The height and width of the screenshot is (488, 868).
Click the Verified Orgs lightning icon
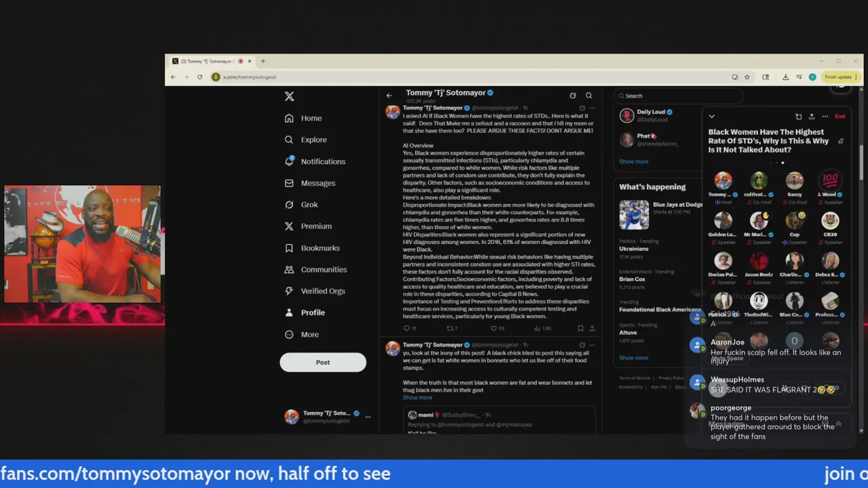pos(289,291)
